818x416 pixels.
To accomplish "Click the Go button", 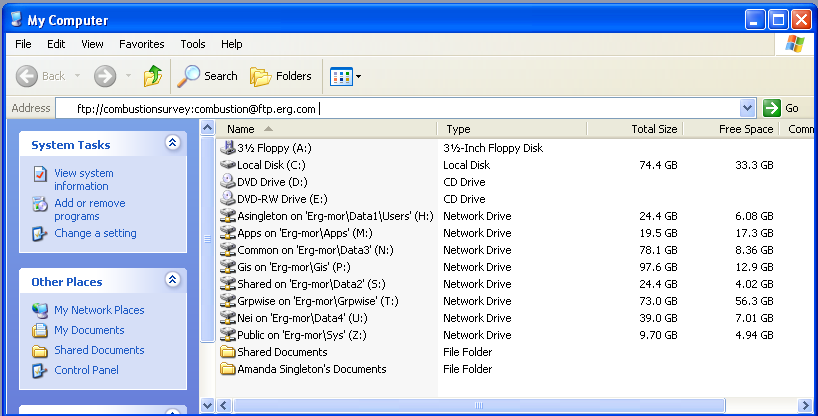I will click(782, 108).
